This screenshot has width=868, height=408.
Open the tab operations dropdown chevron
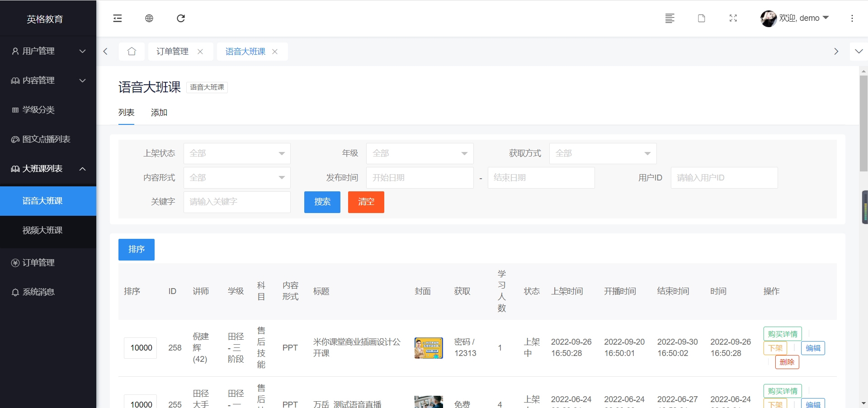(859, 52)
